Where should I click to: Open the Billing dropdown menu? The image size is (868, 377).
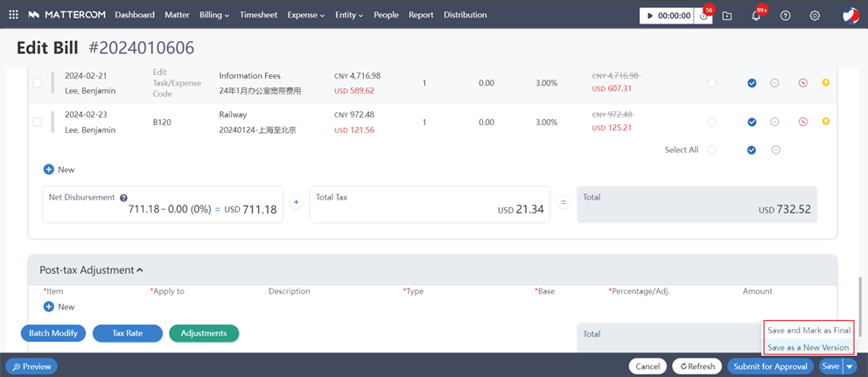213,15
